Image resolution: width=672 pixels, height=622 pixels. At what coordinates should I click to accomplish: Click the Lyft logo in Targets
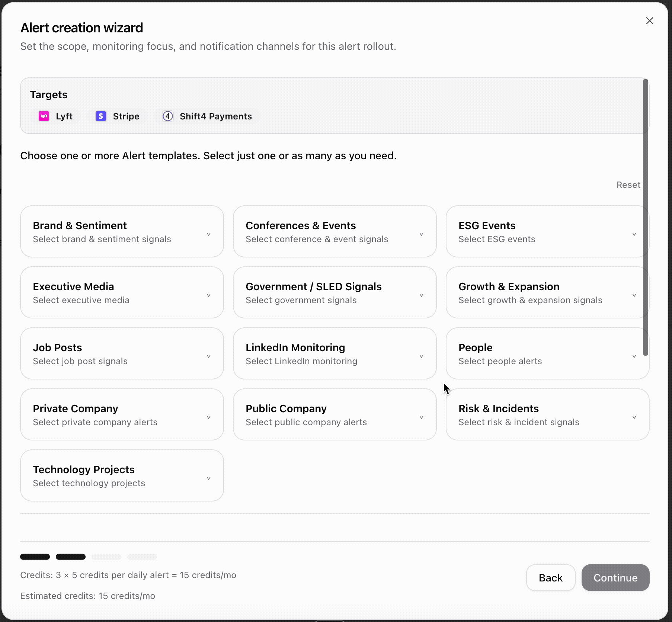pos(44,116)
